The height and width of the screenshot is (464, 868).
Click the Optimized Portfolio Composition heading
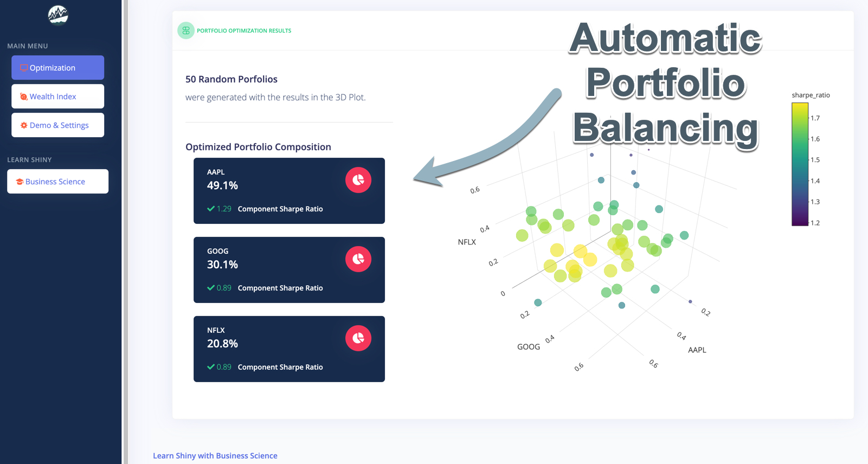point(258,147)
